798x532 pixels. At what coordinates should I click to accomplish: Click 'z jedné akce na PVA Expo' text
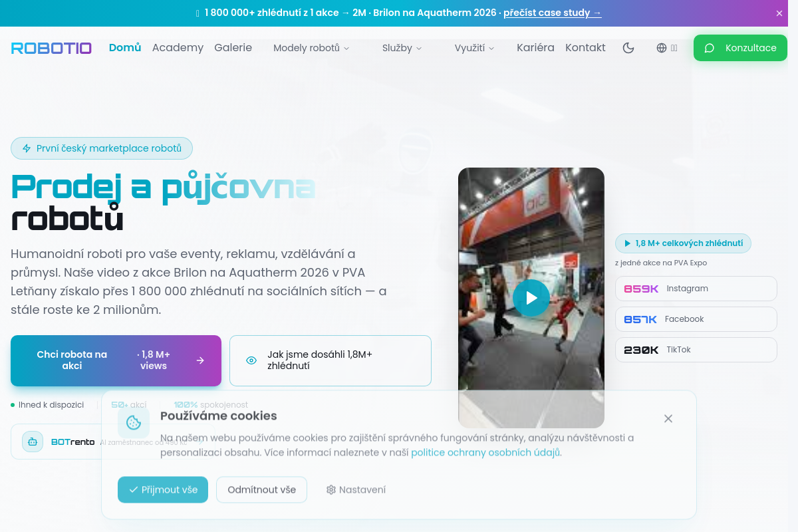(661, 263)
